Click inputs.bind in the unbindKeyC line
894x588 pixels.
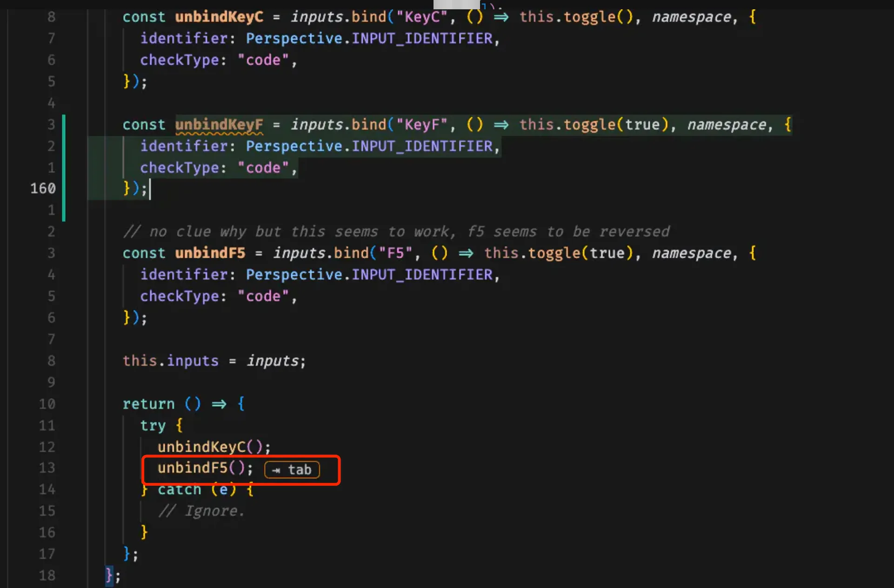pyautogui.click(x=338, y=17)
